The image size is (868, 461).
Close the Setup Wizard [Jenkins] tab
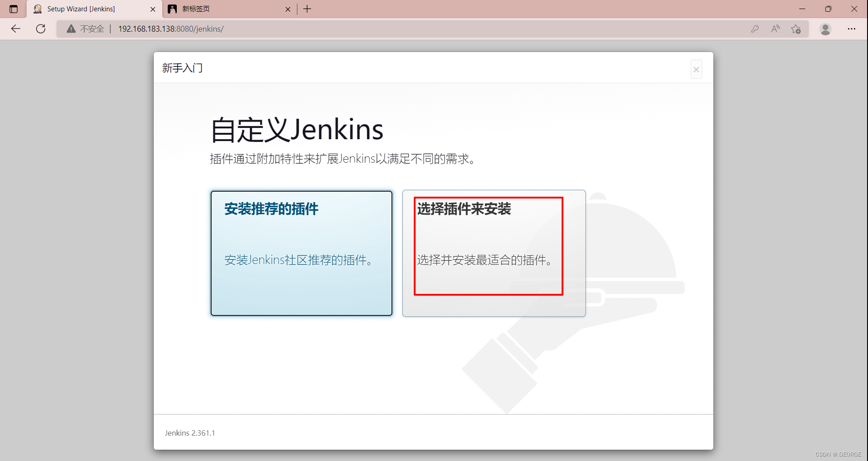coord(153,9)
